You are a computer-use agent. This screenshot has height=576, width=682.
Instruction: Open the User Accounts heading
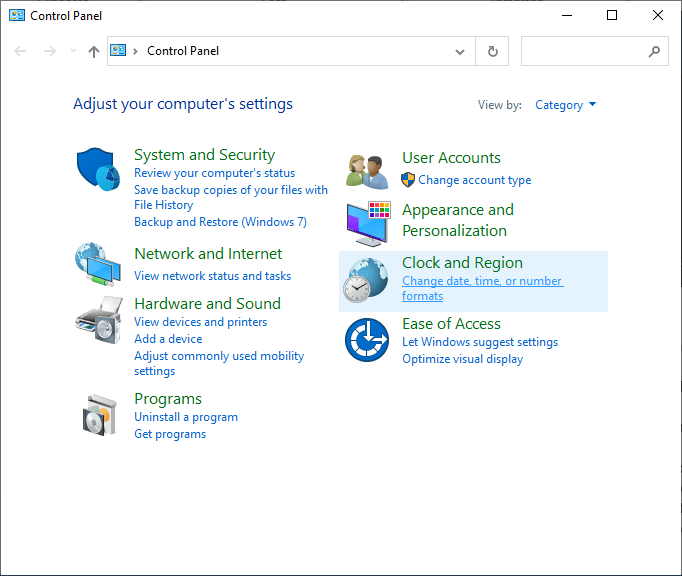click(x=451, y=158)
